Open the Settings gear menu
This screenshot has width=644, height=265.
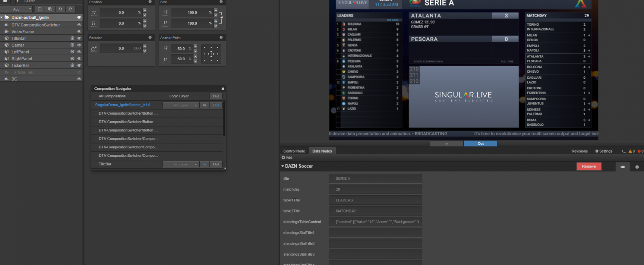pyautogui.click(x=603, y=151)
